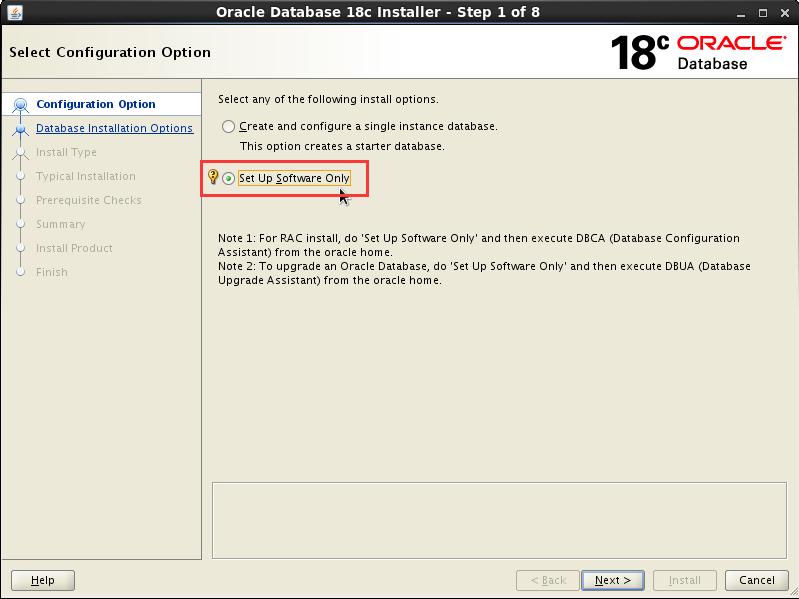The height and width of the screenshot is (599, 799).
Task: Open the Database Installation Options step link
Action: click(114, 128)
